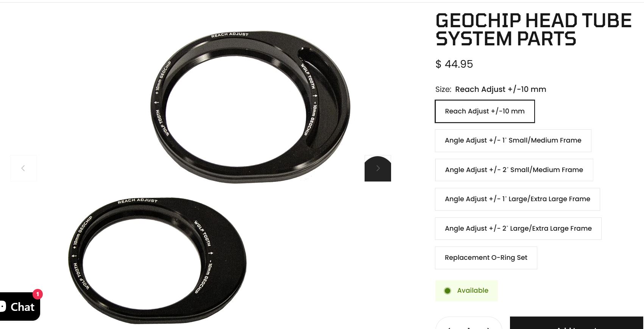
Task: Click the quantity selector pill
Action: tap(469, 323)
